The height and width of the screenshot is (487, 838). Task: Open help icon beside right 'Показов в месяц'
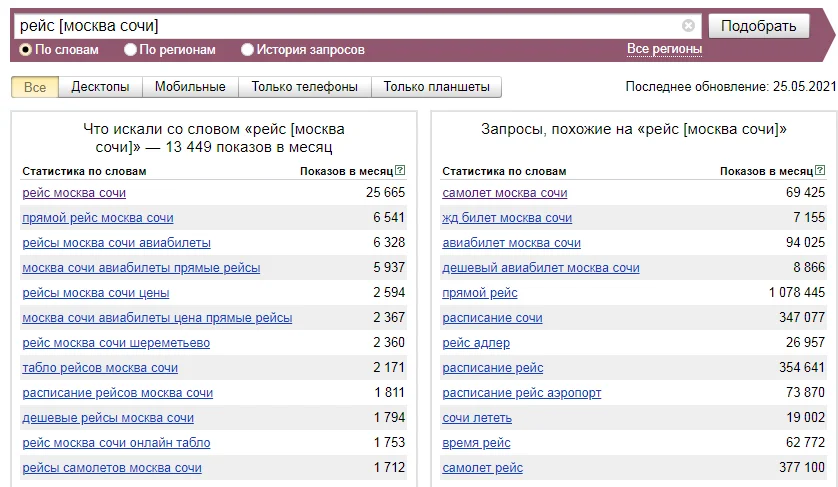point(820,171)
